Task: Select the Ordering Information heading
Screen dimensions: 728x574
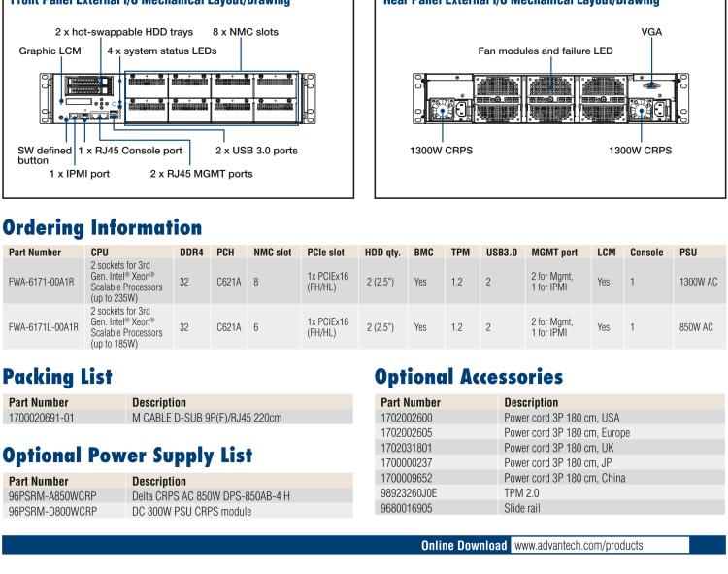Action: point(106,226)
